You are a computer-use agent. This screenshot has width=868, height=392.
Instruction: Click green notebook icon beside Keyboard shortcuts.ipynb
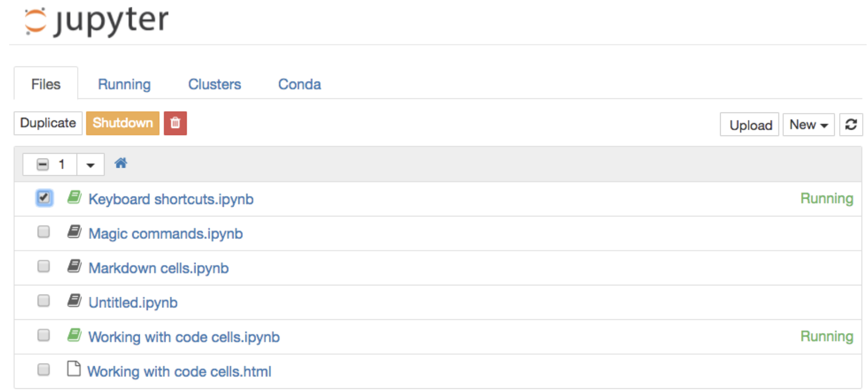74,198
